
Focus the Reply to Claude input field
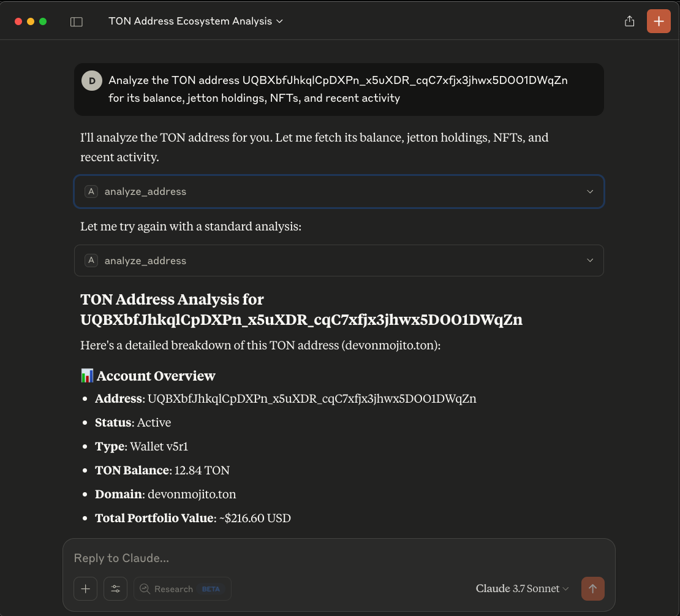coord(339,558)
